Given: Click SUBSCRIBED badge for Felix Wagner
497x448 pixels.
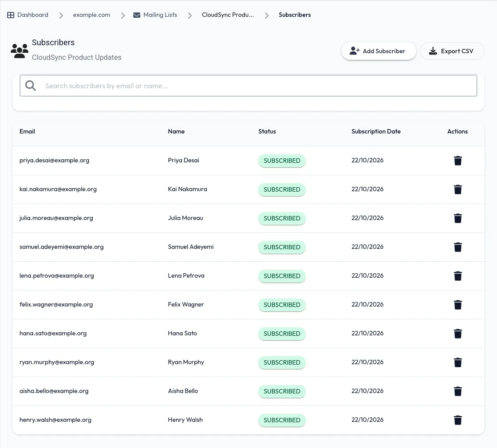Looking at the screenshot, I should tap(282, 305).
